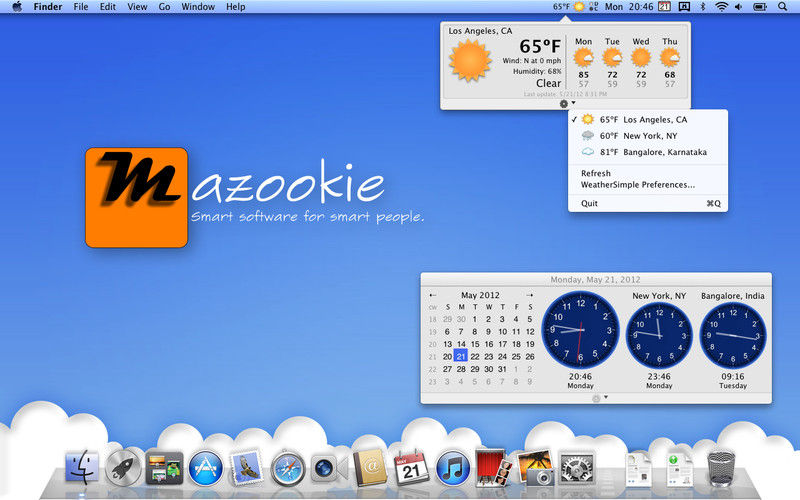Launch Launchpad rocket icon in dock
The height and width of the screenshot is (500, 800).
(x=123, y=468)
